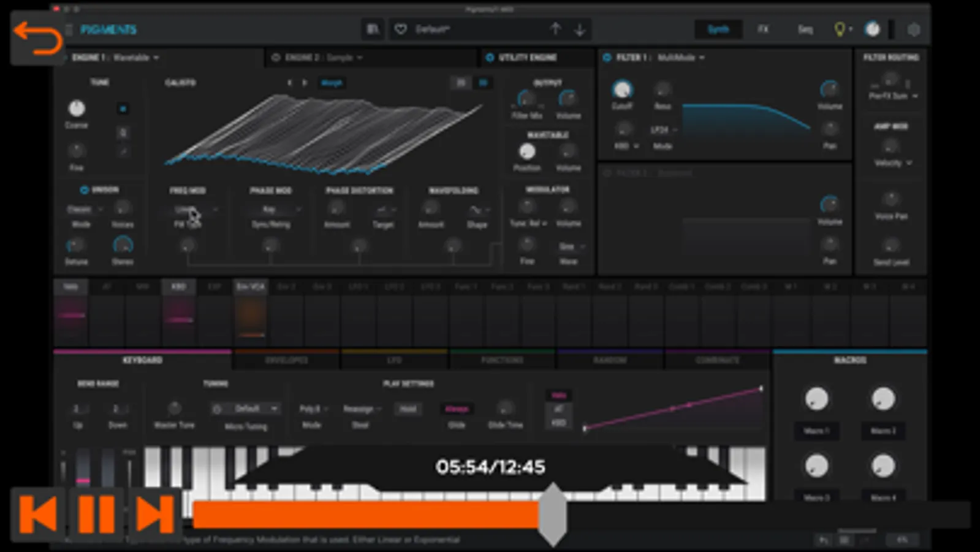Select the next wavetable arrow
This screenshot has height=552, width=980.
click(304, 83)
